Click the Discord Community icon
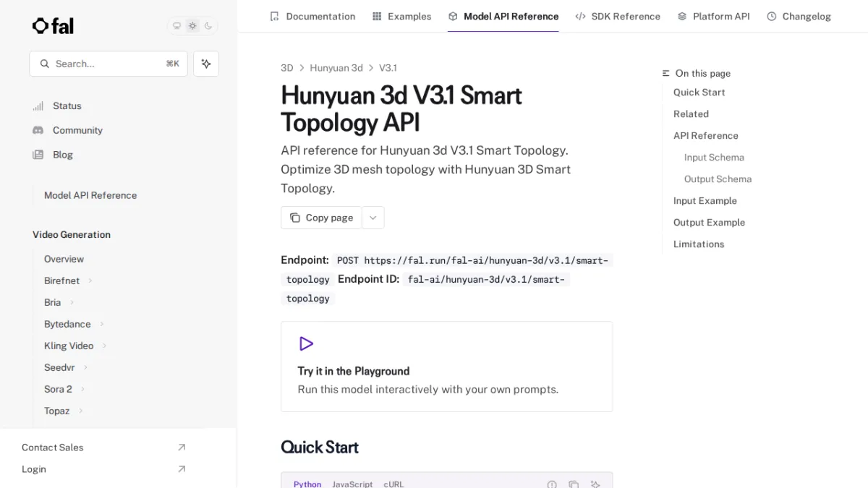 click(38, 130)
